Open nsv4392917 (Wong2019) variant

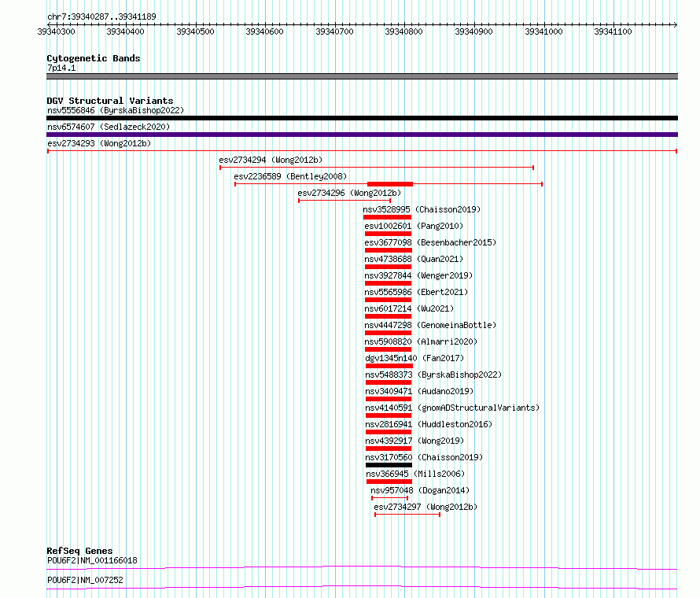coord(414,441)
